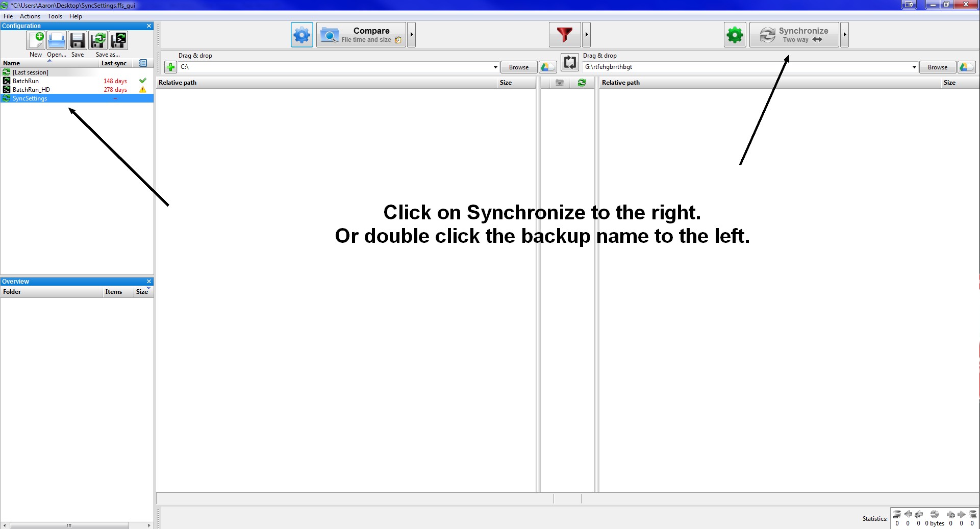
Task: Click the green checkmark beside BatchRun
Action: (143, 81)
